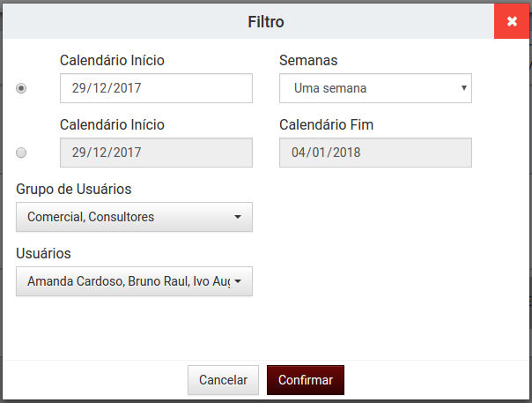The image size is (532, 403).
Task: Click the small arrow in the Semanas select
Action: pos(464,88)
